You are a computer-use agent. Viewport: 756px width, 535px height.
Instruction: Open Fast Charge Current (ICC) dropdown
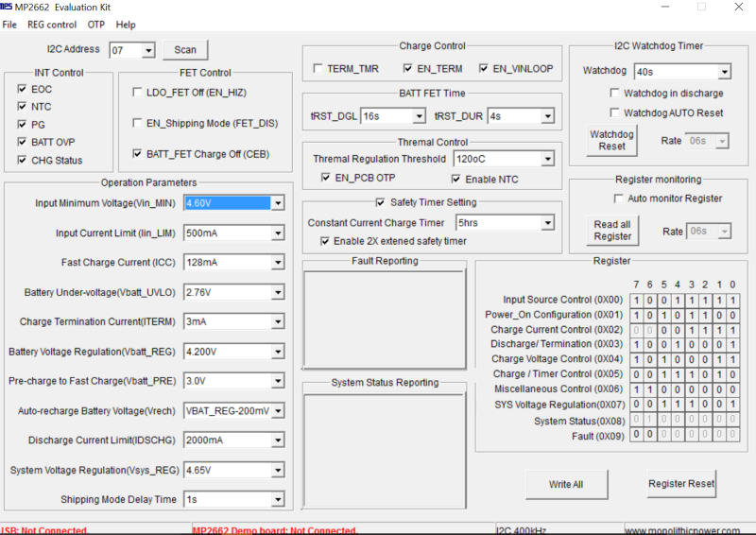coord(278,263)
